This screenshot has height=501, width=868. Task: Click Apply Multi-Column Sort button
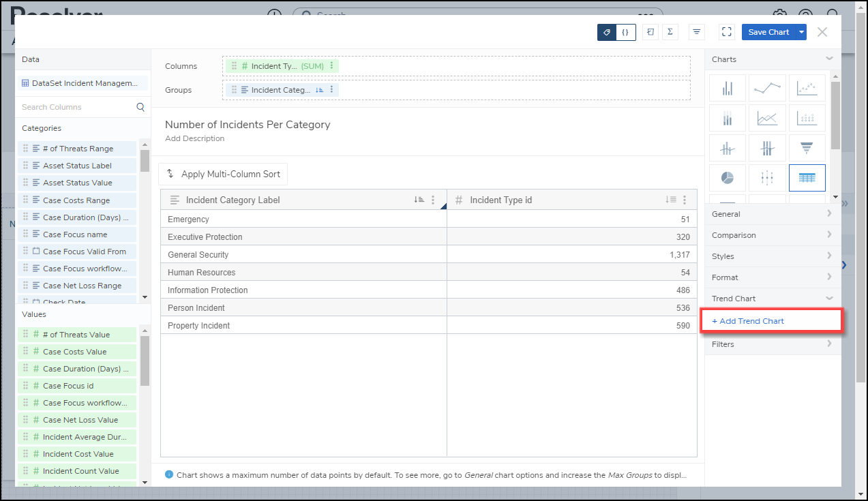223,174
